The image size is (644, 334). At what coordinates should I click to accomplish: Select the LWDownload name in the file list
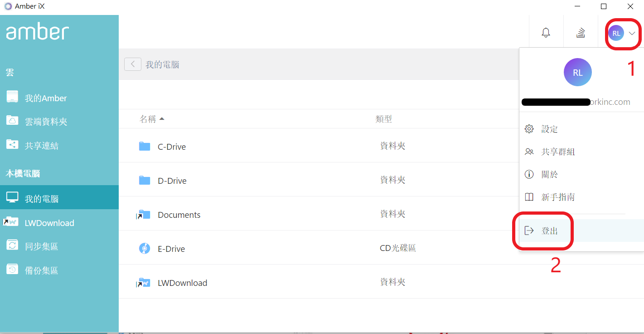pos(183,283)
